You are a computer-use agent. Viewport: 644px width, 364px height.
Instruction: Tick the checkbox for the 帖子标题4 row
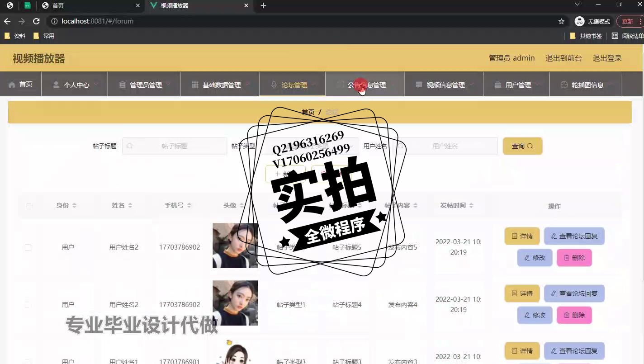pos(28,305)
